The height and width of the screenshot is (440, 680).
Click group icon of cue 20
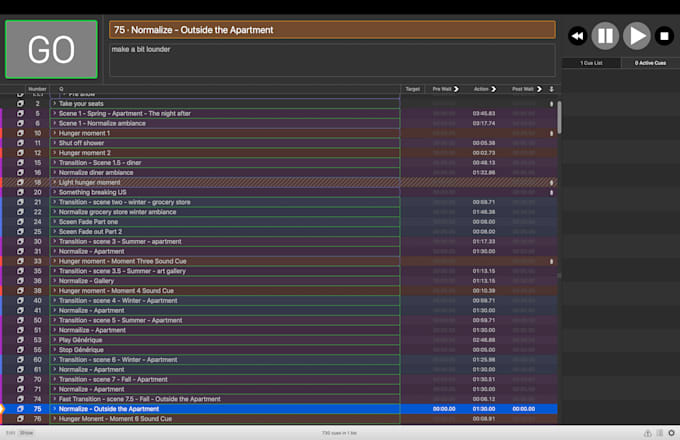coord(20,192)
